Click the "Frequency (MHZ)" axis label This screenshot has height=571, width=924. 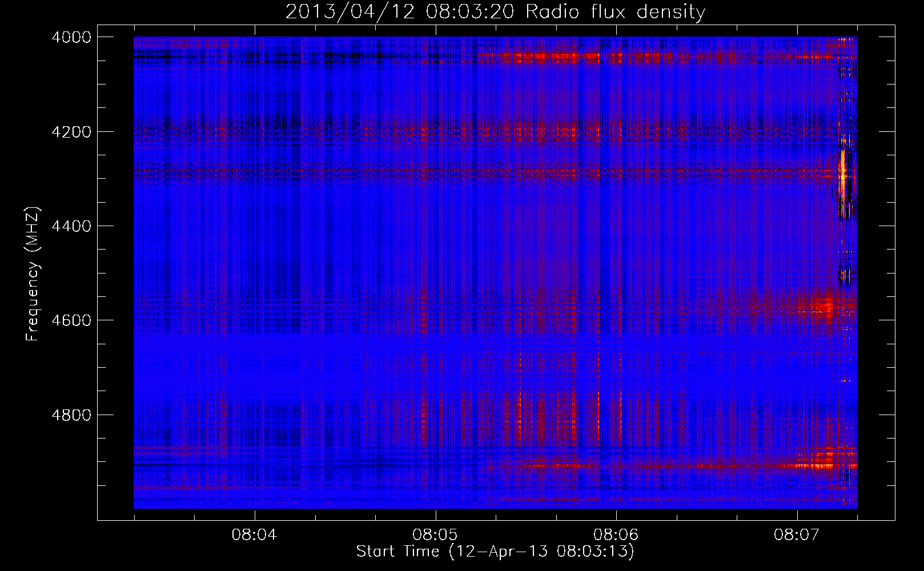tap(33, 274)
